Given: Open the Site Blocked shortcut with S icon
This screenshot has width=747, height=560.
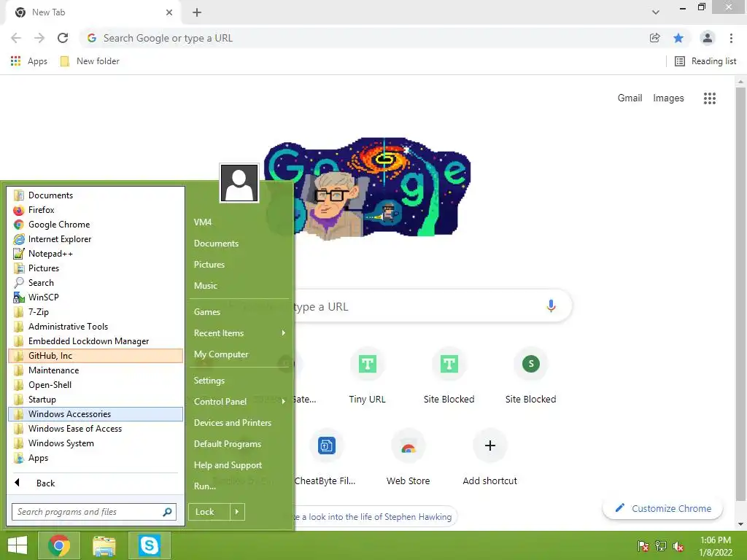Looking at the screenshot, I should click(x=531, y=376).
